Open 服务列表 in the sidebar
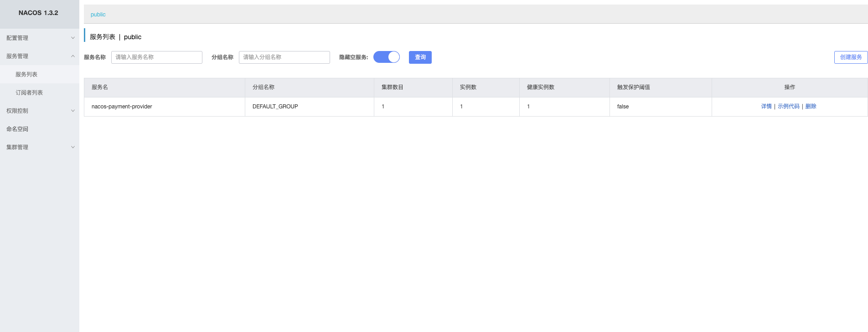Screen dimensions: 868x332 pos(26,74)
